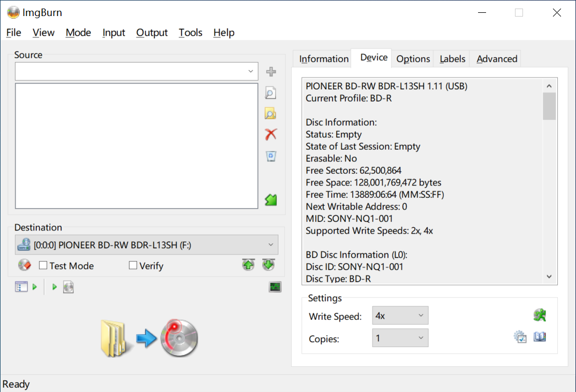Open the File menu
Viewport: 576px width, 392px height.
coord(13,33)
